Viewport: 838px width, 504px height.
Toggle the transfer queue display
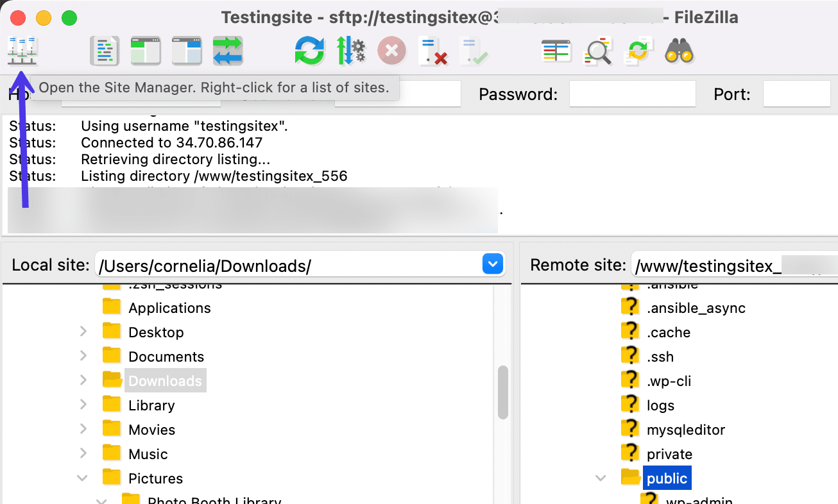[x=228, y=51]
